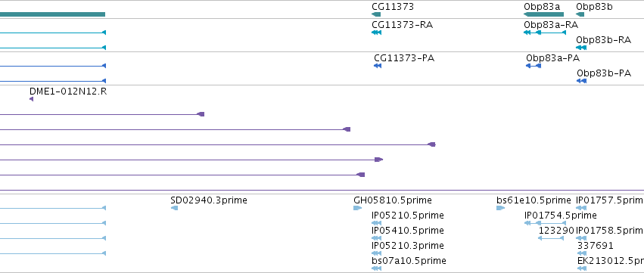Select Obp83b-RA transcript arrows

[581, 48]
